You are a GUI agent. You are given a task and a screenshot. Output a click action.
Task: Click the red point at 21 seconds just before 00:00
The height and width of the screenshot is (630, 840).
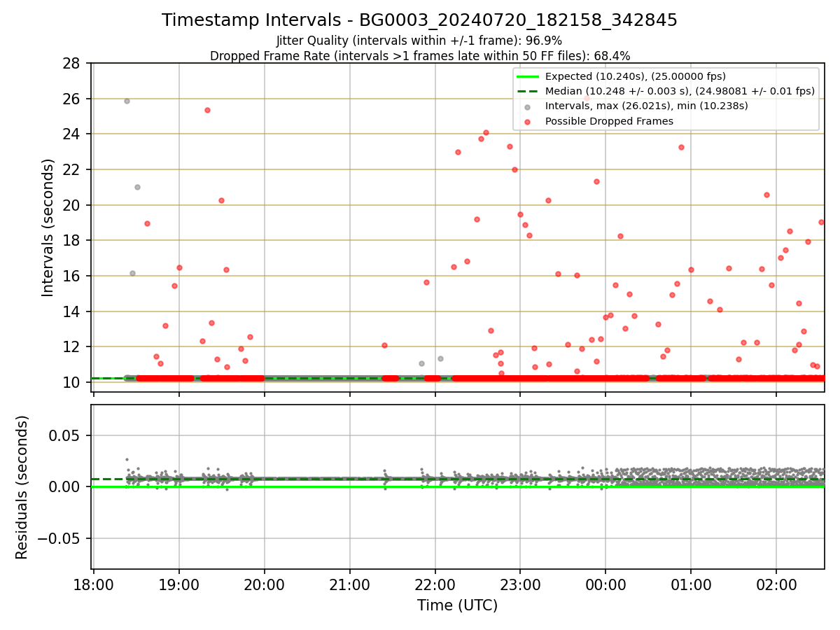tap(596, 181)
